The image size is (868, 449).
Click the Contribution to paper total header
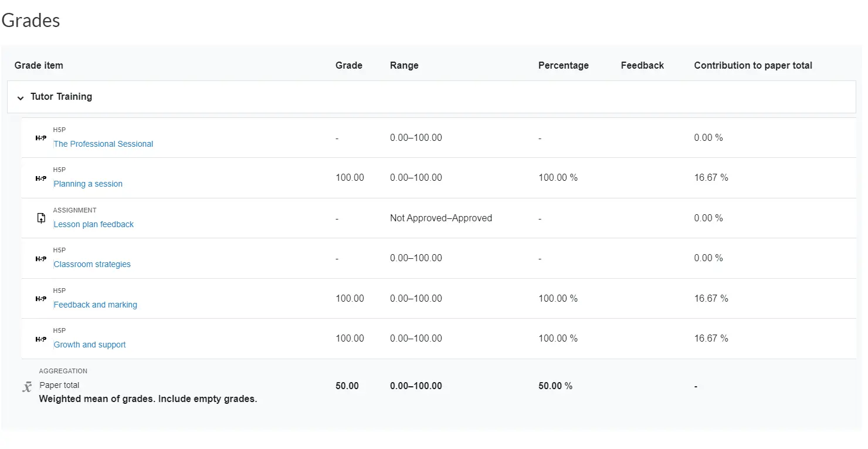(x=752, y=65)
